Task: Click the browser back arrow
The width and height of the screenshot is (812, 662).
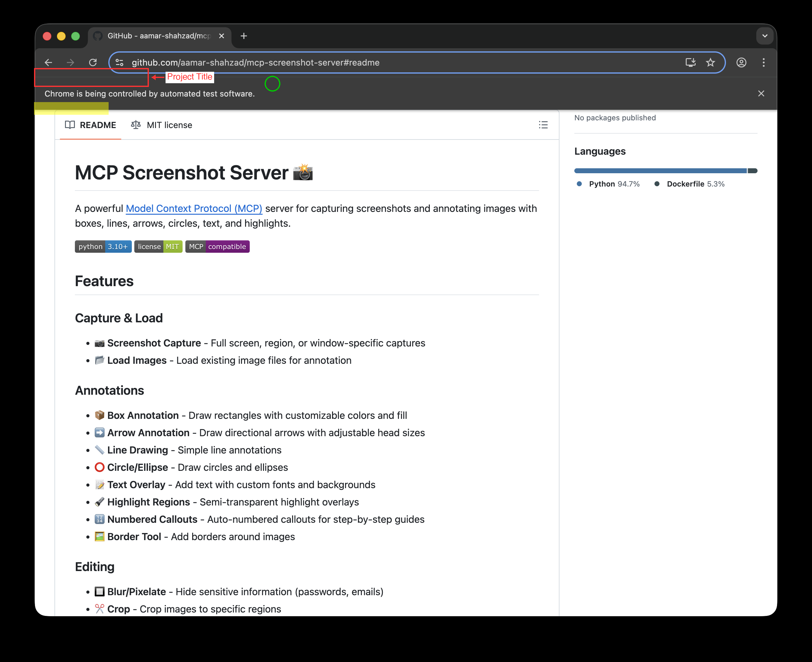Action: click(49, 62)
